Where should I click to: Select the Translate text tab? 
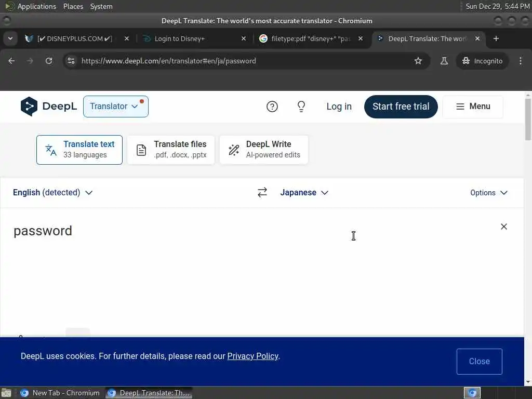click(x=79, y=150)
